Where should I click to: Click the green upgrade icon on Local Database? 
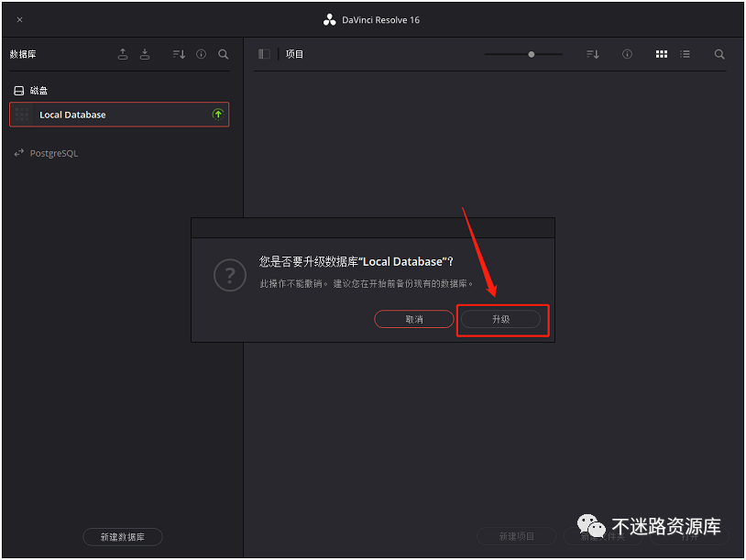[218, 115]
